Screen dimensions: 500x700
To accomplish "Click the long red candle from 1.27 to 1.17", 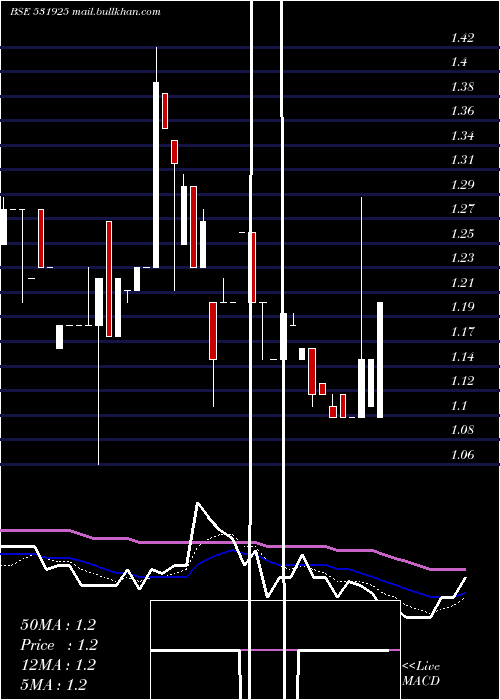I will [108, 279].
